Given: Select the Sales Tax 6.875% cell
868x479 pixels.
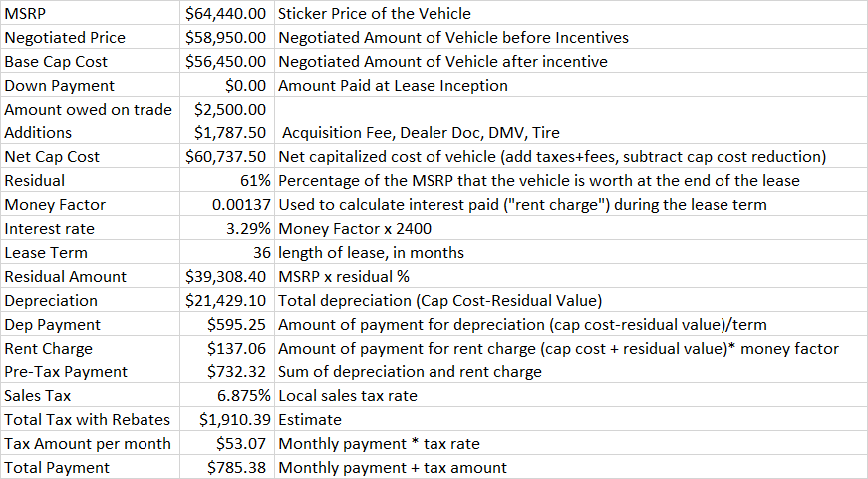Looking at the screenshot, I should 227,395.
